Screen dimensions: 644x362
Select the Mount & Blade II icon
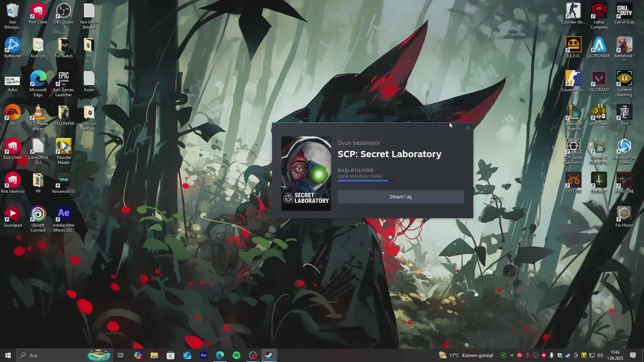(x=599, y=151)
